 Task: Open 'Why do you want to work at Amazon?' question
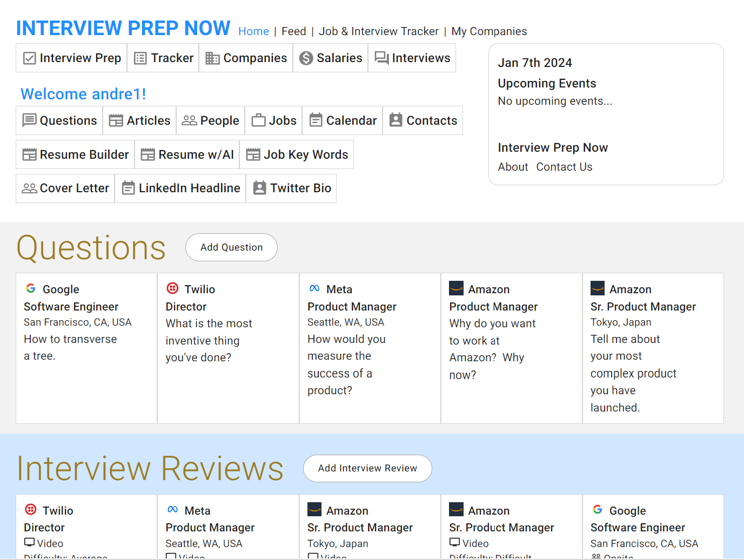tap(492, 349)
